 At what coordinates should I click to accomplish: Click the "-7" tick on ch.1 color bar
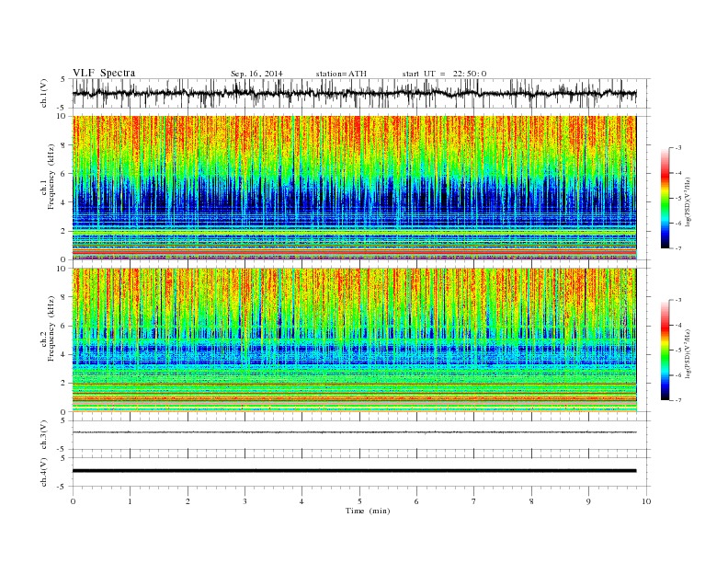pos(678,248)
